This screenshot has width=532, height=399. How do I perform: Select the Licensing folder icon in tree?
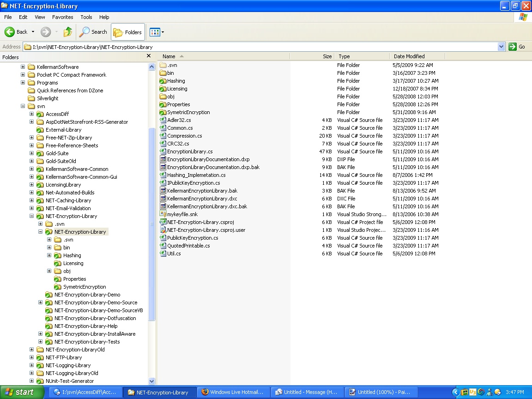coord(58,263)
